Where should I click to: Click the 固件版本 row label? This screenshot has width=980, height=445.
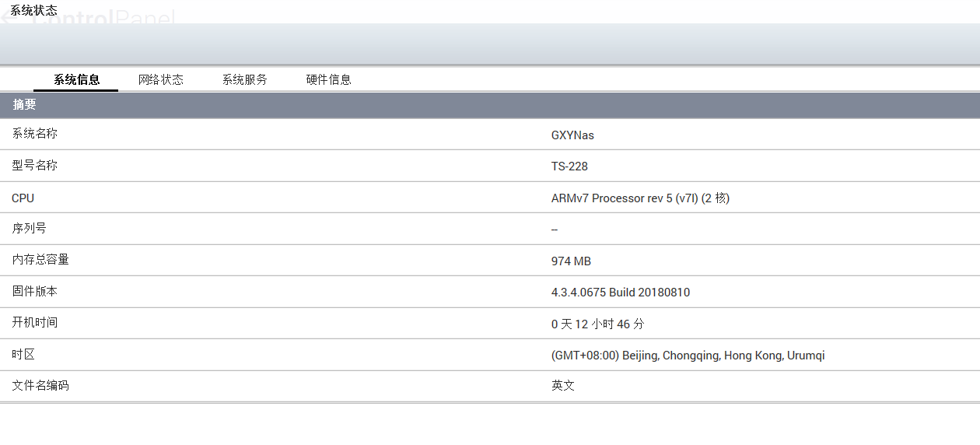34,292
